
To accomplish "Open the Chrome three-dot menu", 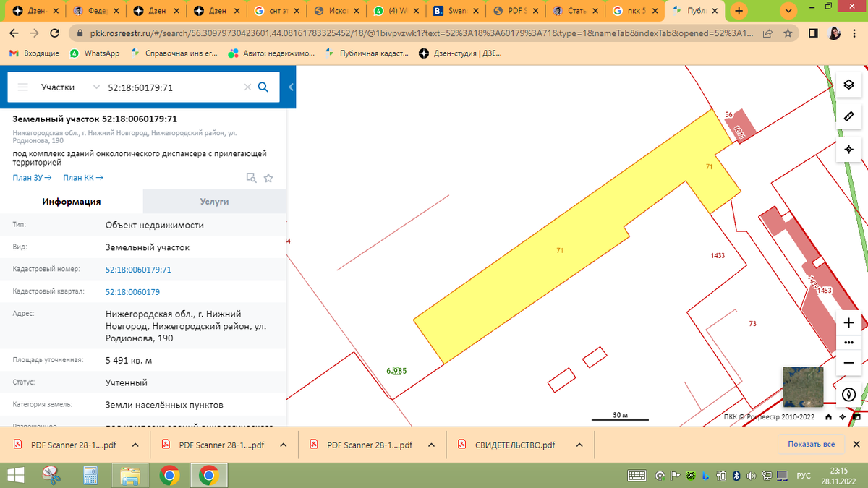I will tap(855, 33).
